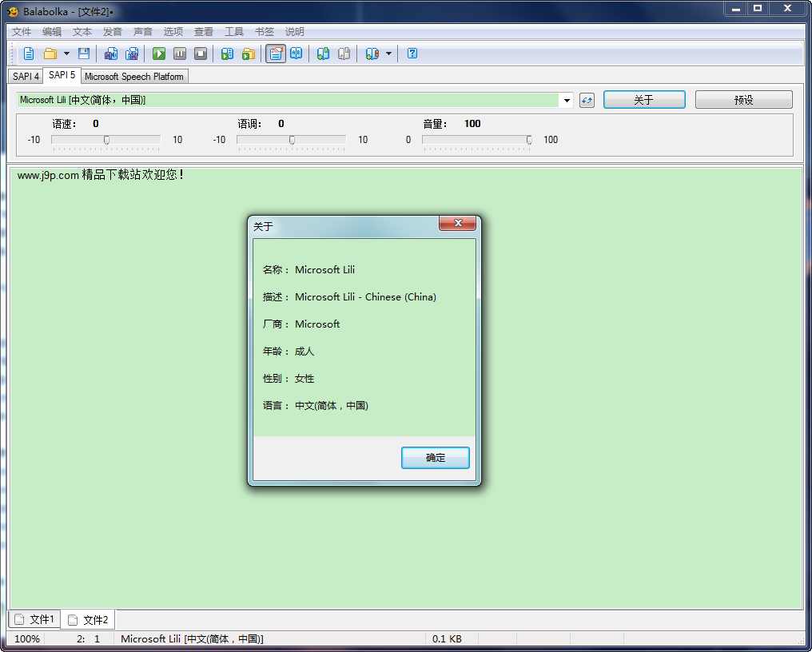Toggle the highlighted clipboard watch icon

coord(276,54)
